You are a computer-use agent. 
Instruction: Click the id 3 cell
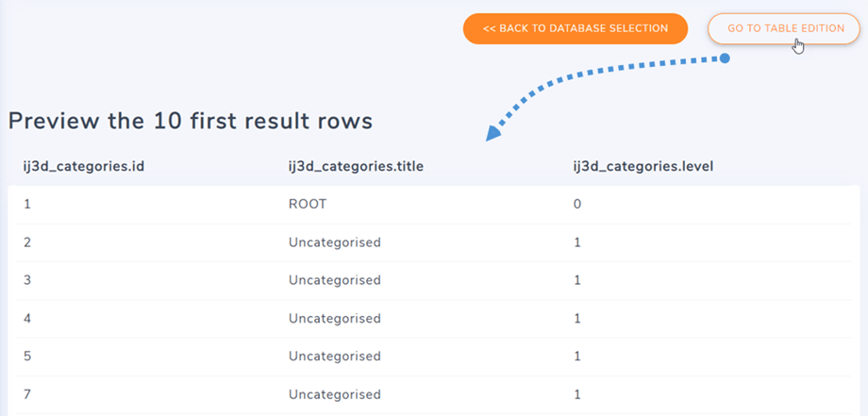26,280
